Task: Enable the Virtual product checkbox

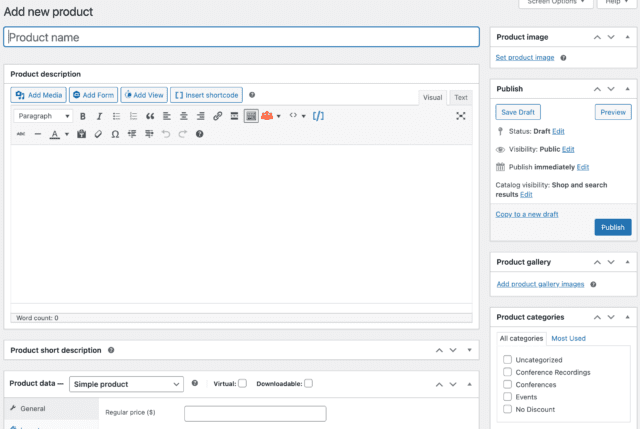Action: tap(242, 383)
